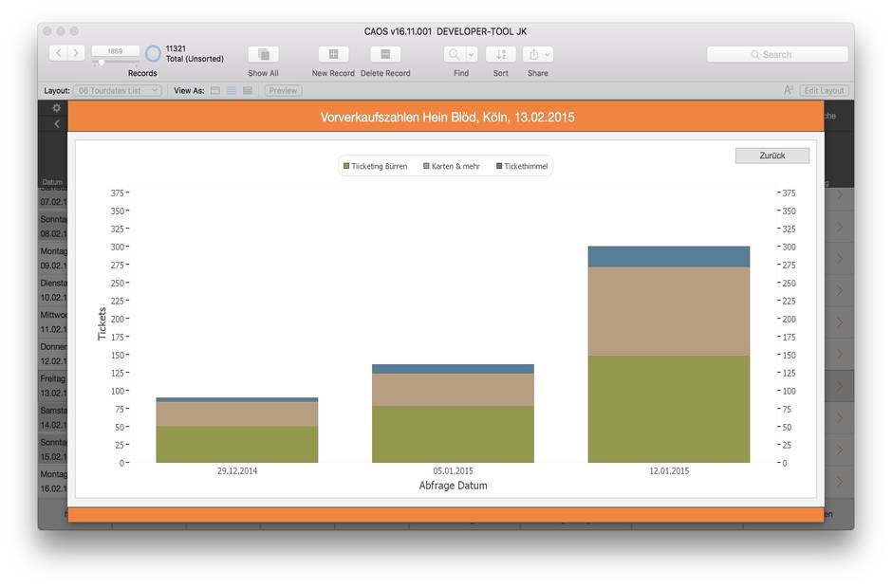Select the Freitag 13.02 row
The width and height of the screenshot is (892, 588).
click(x=53, y=386)
